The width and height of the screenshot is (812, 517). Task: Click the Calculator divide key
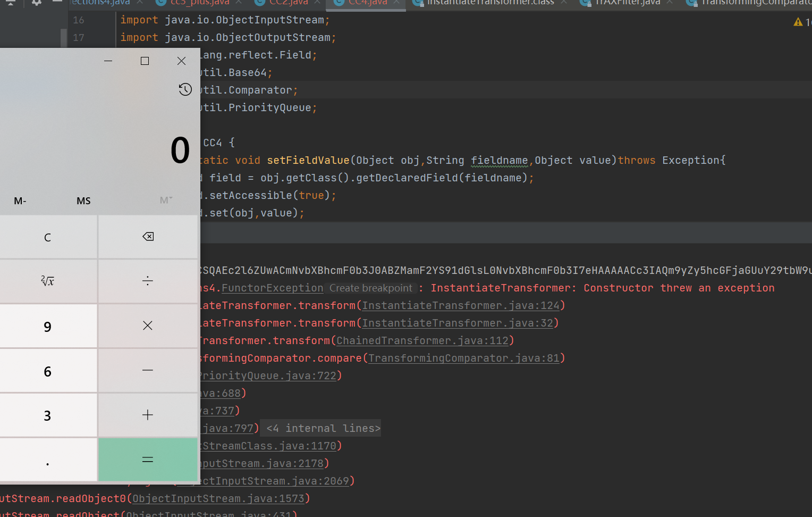(148, 281)
